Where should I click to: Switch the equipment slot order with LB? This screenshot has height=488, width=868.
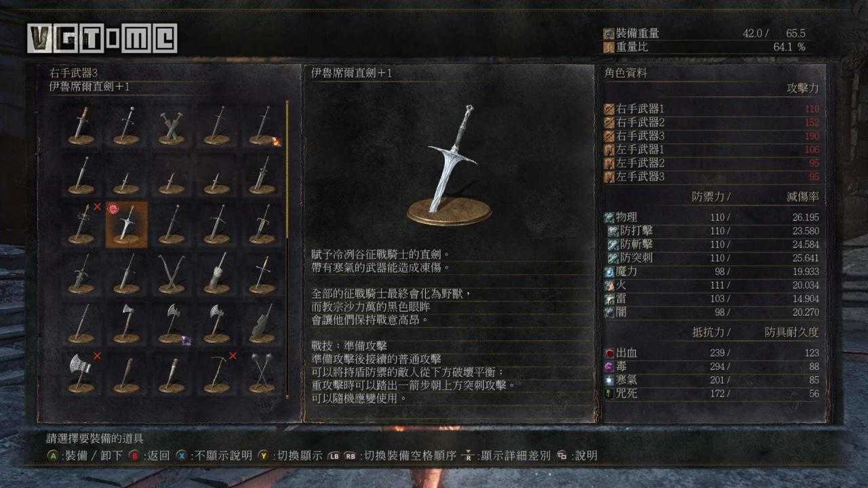coord(335,455)
